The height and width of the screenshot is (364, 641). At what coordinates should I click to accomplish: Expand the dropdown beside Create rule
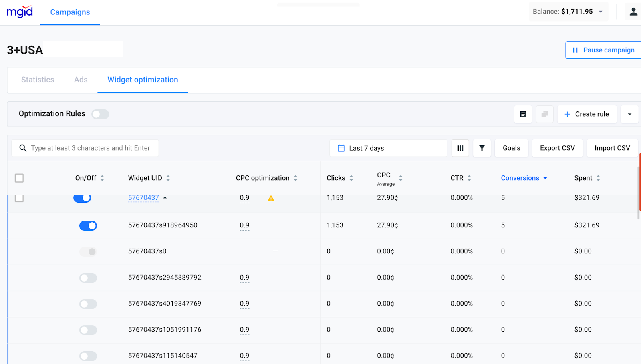pos(629,114)
